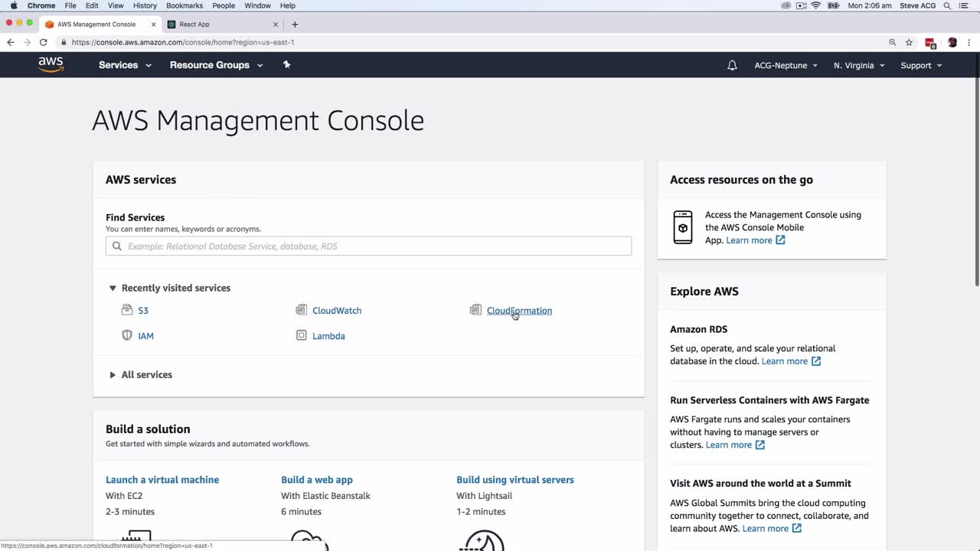Viewport: 980px width, 551px height.
Task: Click the IAM shield icon
Action: click(x=127, y=335)
